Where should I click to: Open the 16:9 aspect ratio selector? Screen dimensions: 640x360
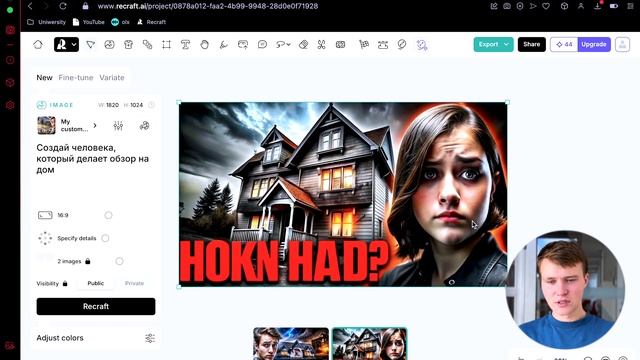[53, 215]
